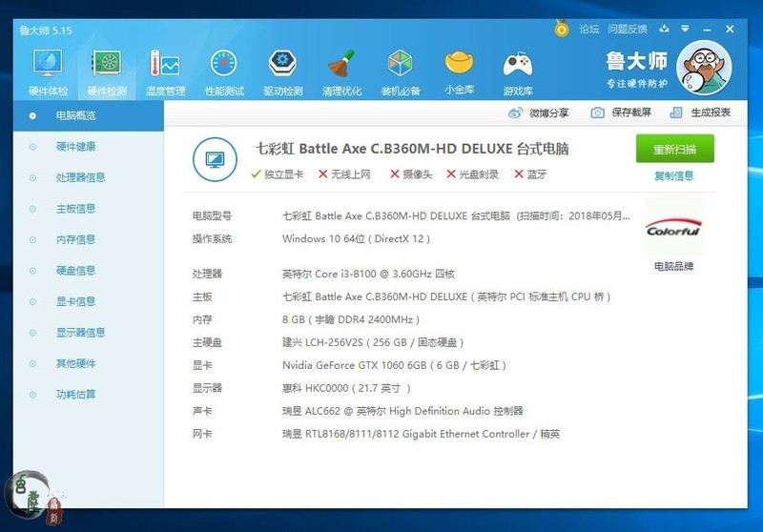Select 电脑概览 in sidebar
The height and width of the screenshot is (532, 763).
pyautogui.click(x=89, y=115)
